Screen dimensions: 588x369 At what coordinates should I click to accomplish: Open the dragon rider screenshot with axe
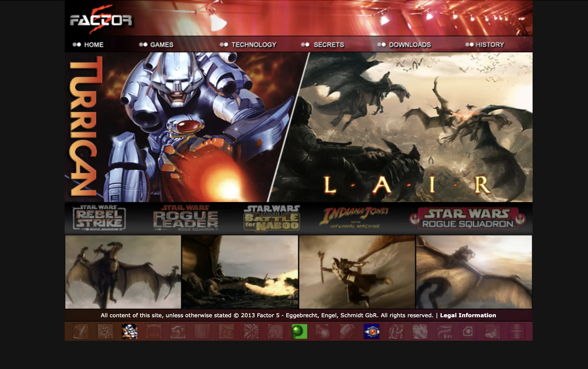click(x=357, y=272)
